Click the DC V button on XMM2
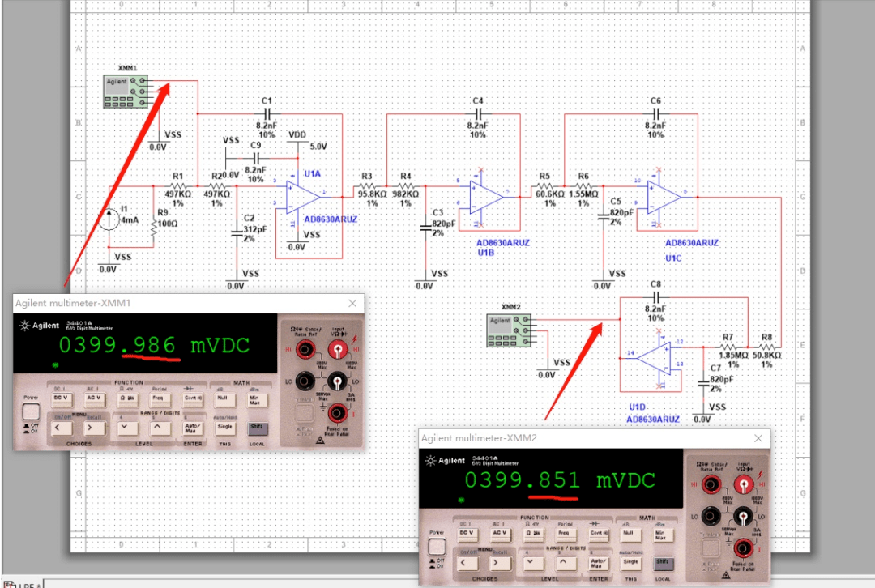This screenshot has height=588, width=875. click(x=467, y=533)
